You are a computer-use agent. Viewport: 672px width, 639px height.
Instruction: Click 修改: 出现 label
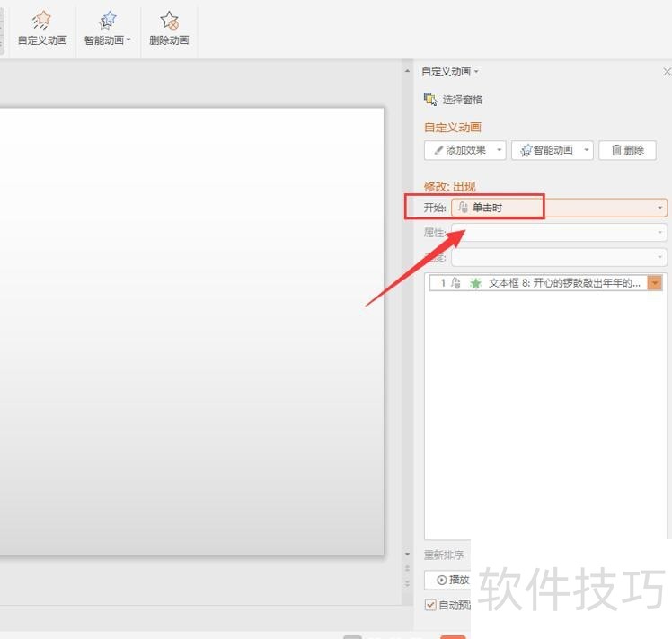[449, 187]
